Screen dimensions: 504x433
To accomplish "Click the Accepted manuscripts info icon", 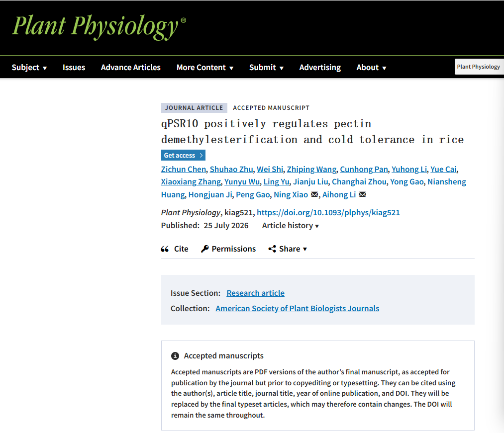I will [x=175, y=356].
